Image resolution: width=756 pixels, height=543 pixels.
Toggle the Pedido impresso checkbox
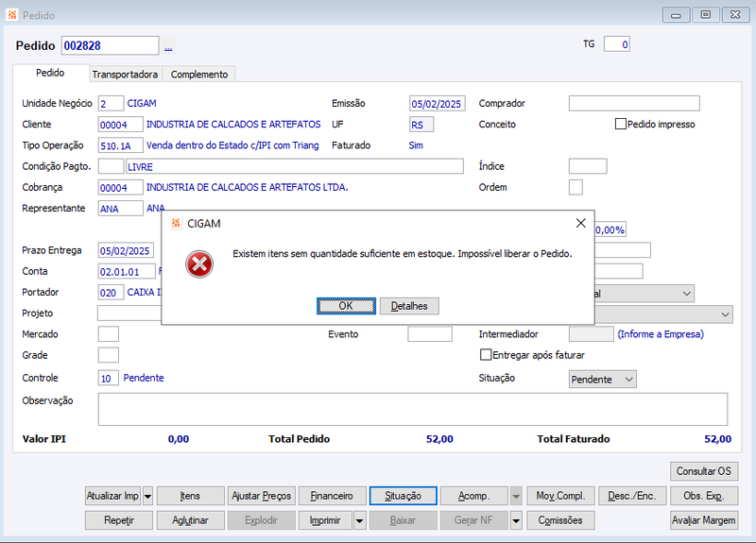click(x=621, y=124)
